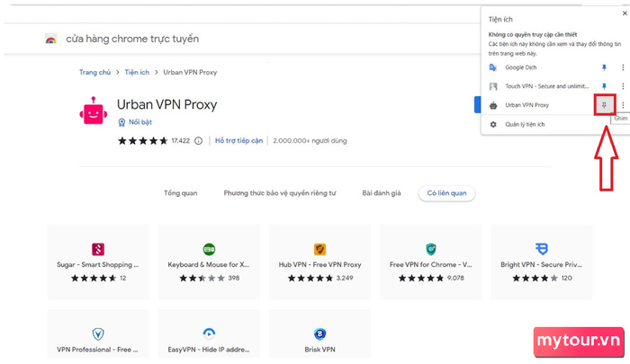The height and width of the screenshot is (364, 630).
Task: Close the Tiện ích extensions popup
Action: pyautogui.click(x=625, y=13)
